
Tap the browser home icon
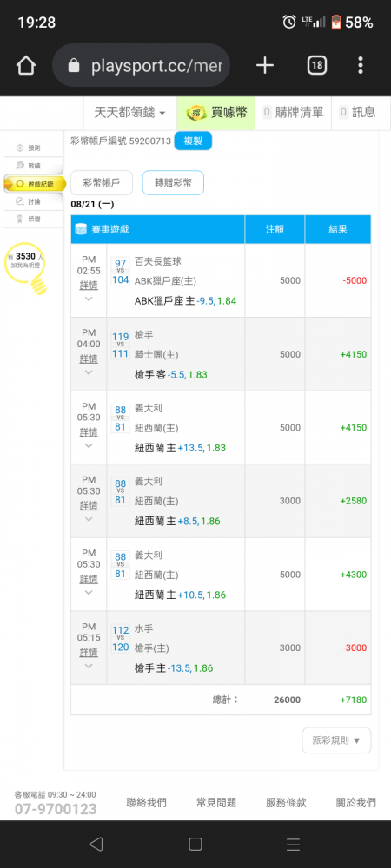[x=26, y=66]
